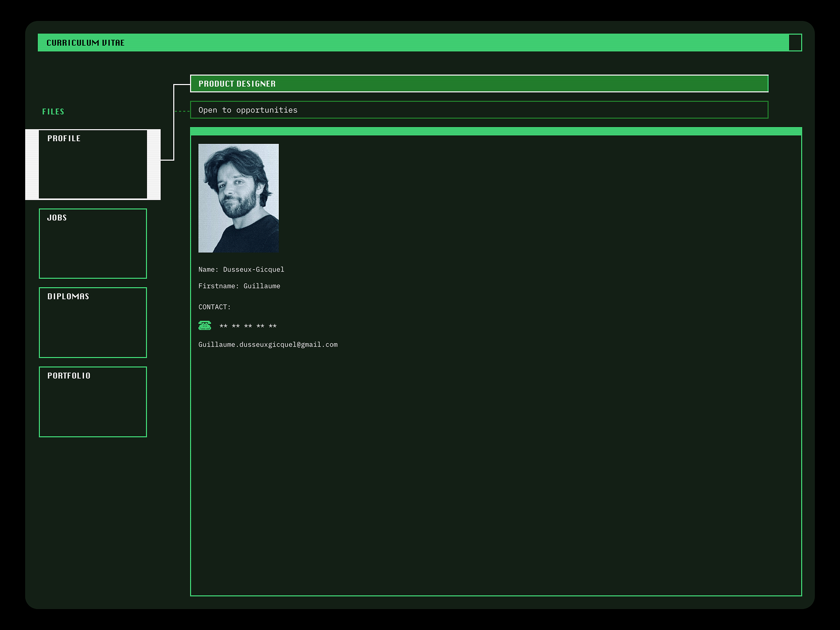Click the small square at the title bar's right end
Screen dimensions: 840x630
click(x=794, y=43)
